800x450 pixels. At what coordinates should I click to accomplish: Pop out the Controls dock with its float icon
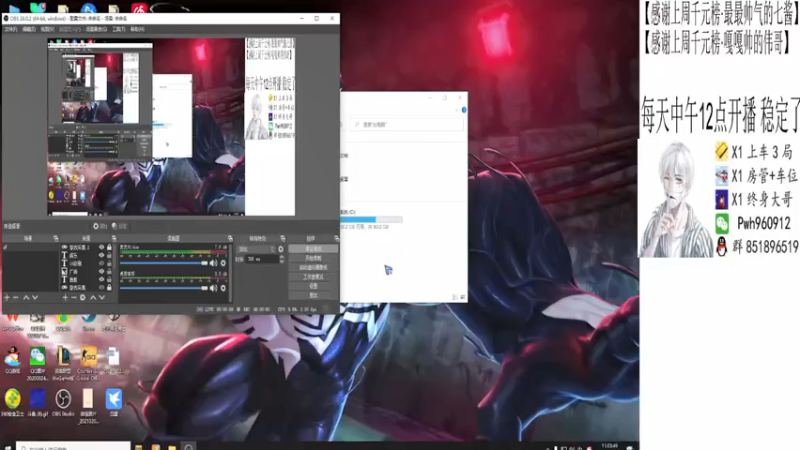coord(336,238)
